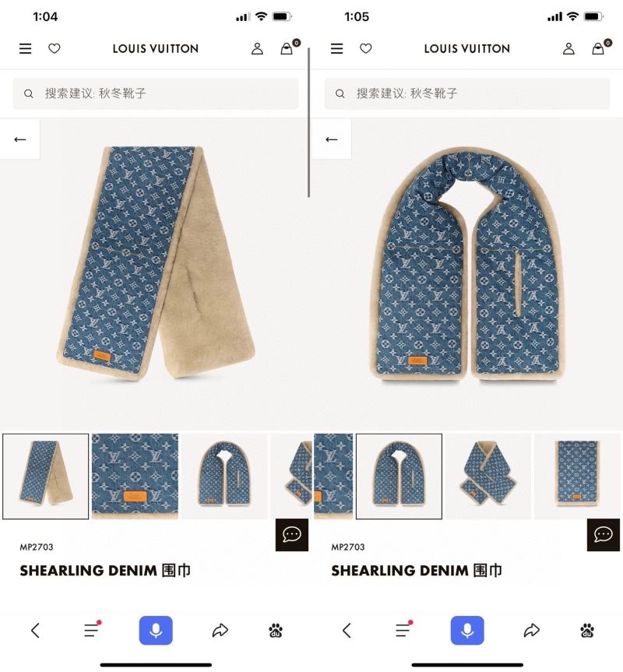Screen dimensions: 623x672
Task: Go back with left arrow over left product image
Action: click(19, 139)
